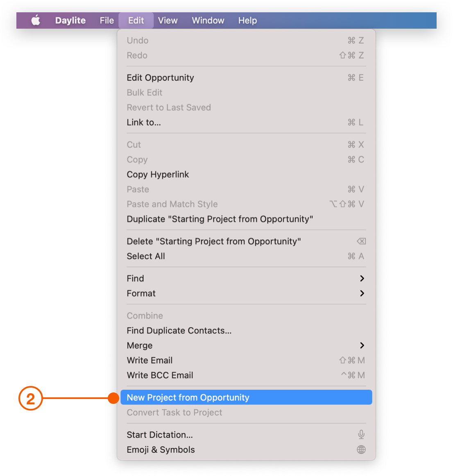
Task: Open the File menu
Action: (x=107, y=20)
